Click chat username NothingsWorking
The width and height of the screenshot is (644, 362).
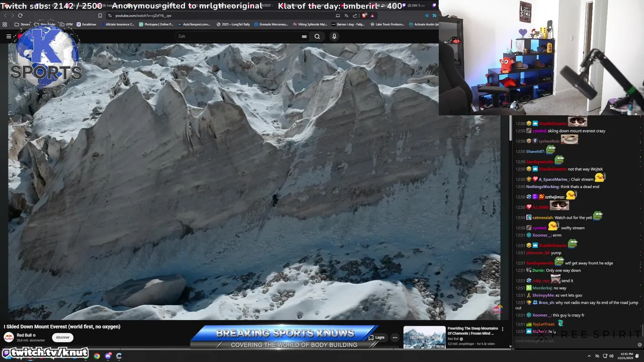pyautogui.click(x=543, y=187)
